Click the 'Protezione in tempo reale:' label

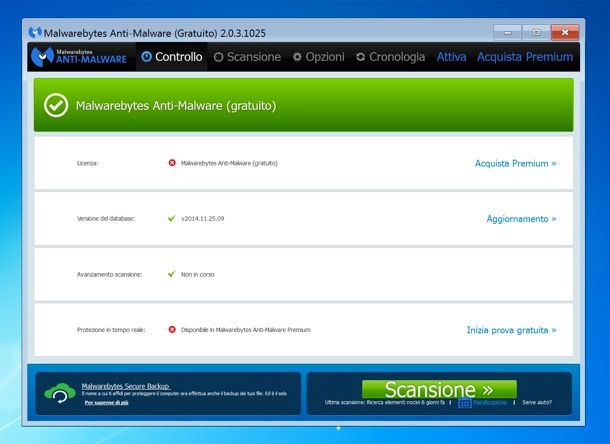click(x=111, y=330)
